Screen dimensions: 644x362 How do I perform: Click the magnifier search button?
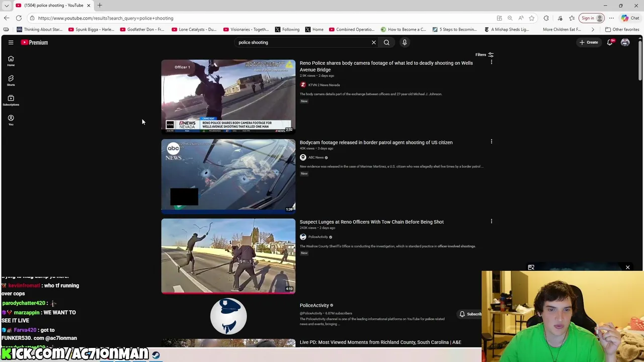(x=386, y=42)
